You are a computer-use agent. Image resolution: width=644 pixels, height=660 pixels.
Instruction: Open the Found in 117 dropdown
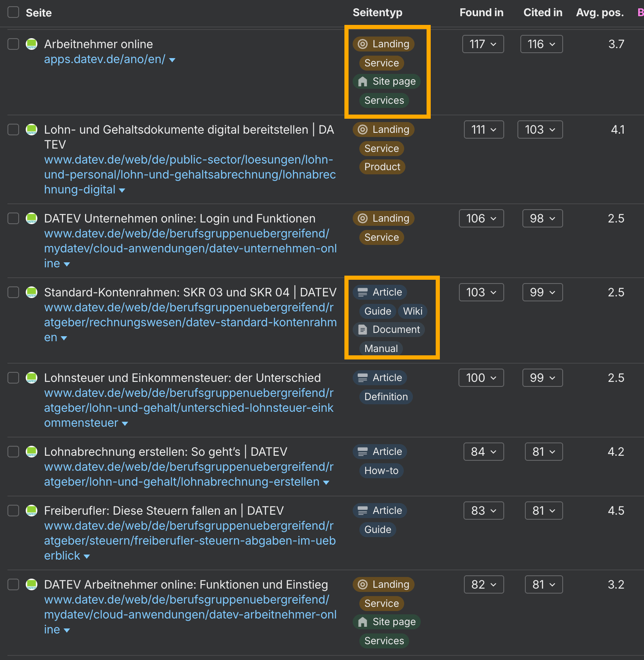[x=483, y=44]
